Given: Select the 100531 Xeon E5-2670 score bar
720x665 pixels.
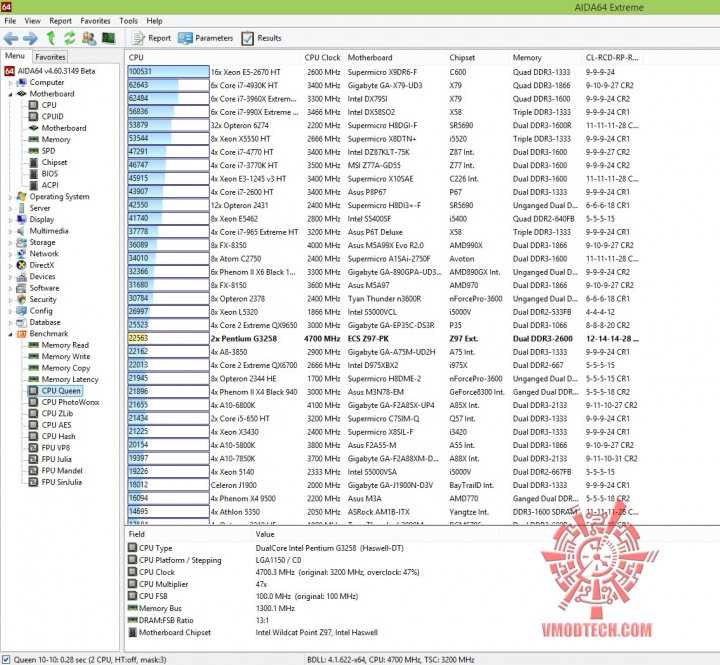Looking at the screenshot, I should (168, 72).
